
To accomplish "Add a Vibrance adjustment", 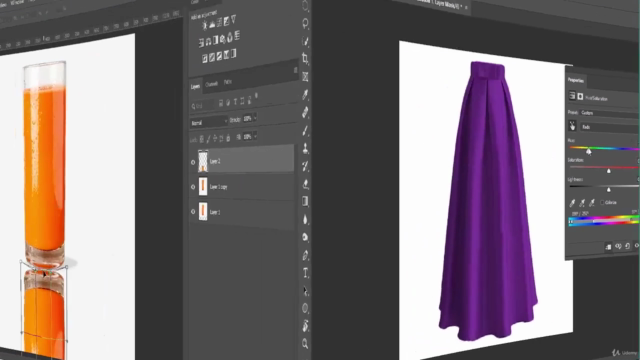I will tap(233, 19).
